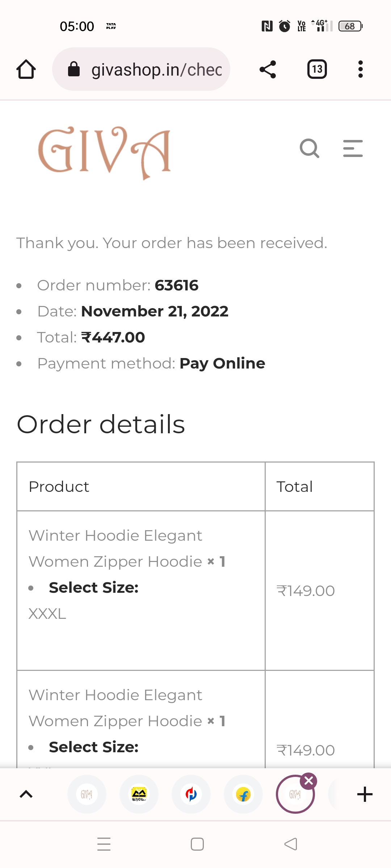Image resolution: width=391 pixels, height=868 pixels.
Task: Open the tab switcher showing 13 tabs
Action: click(317, 69)
